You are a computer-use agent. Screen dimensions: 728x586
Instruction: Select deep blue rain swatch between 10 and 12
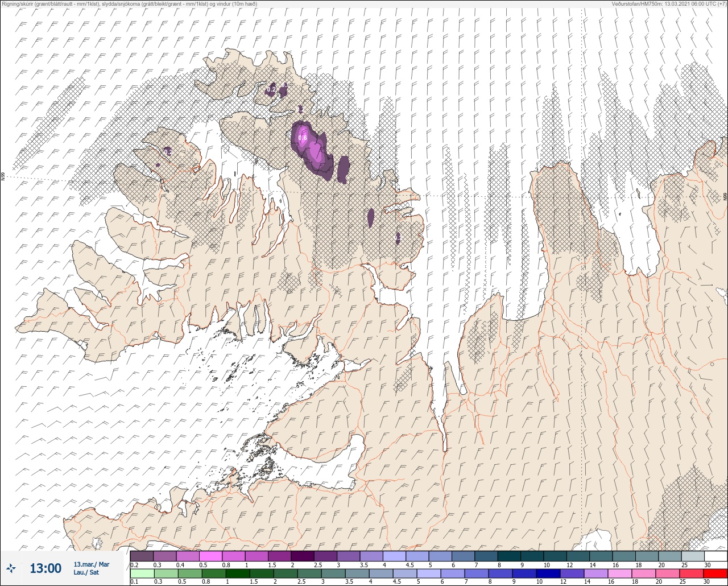pos(548,573)
